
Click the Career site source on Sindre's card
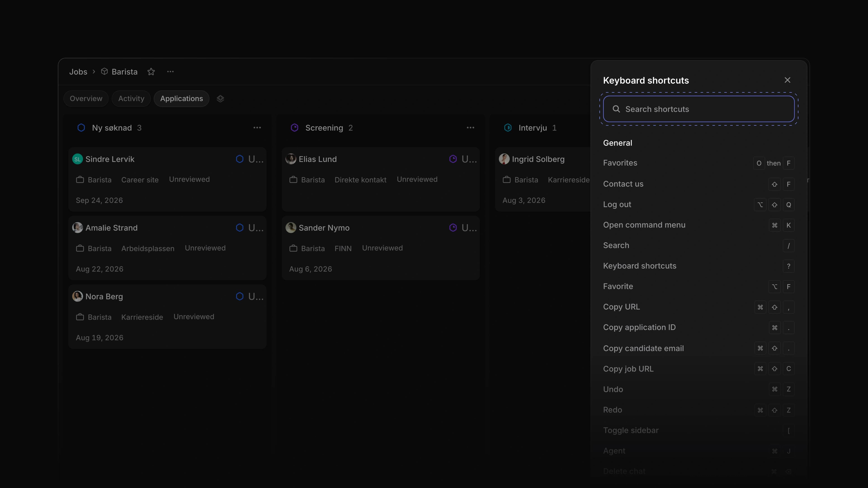click(x=140, y=180)
